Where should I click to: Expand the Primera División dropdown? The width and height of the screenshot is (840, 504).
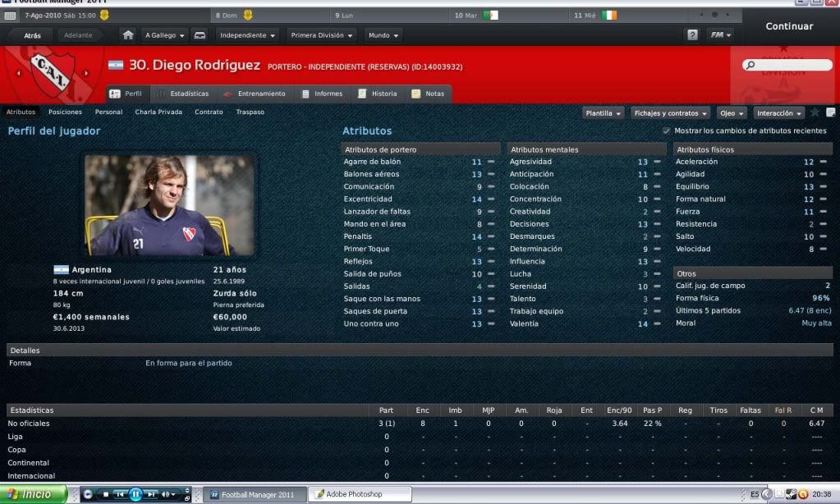pos(321,35)
